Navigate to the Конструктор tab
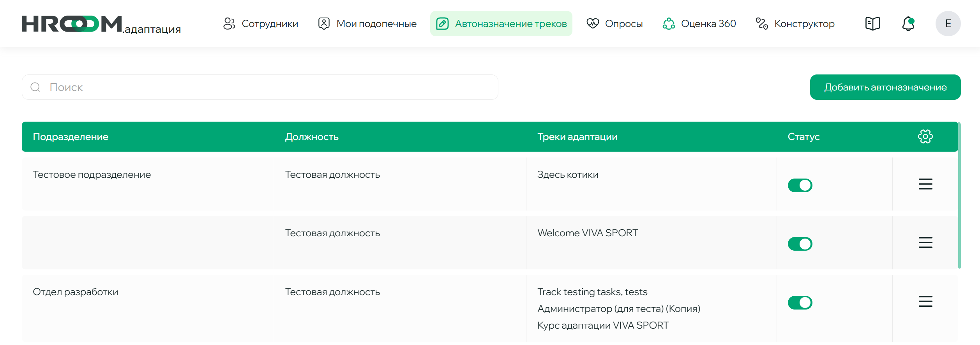The height and width of the screenshot is (345, 980). pos(795,24)
